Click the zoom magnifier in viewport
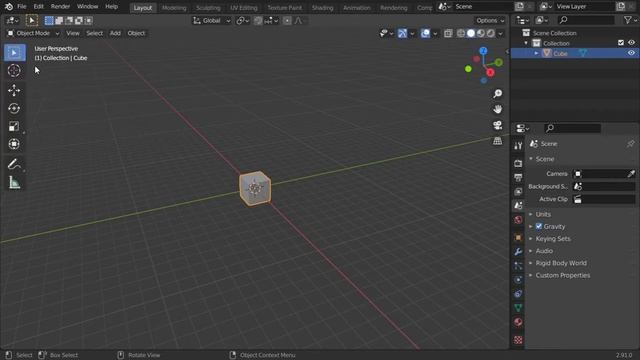Image resolution: width=640 pixels, height=360 pixels. [497, 94]
